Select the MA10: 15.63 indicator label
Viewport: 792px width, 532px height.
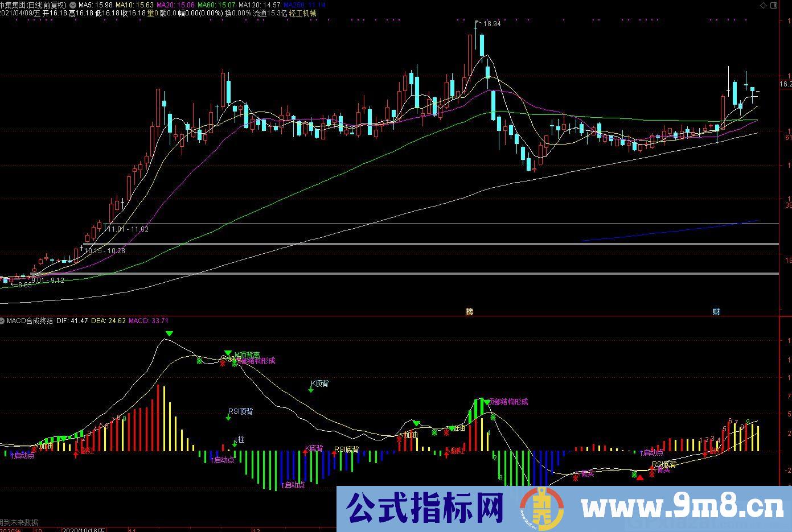coord(134,5)
